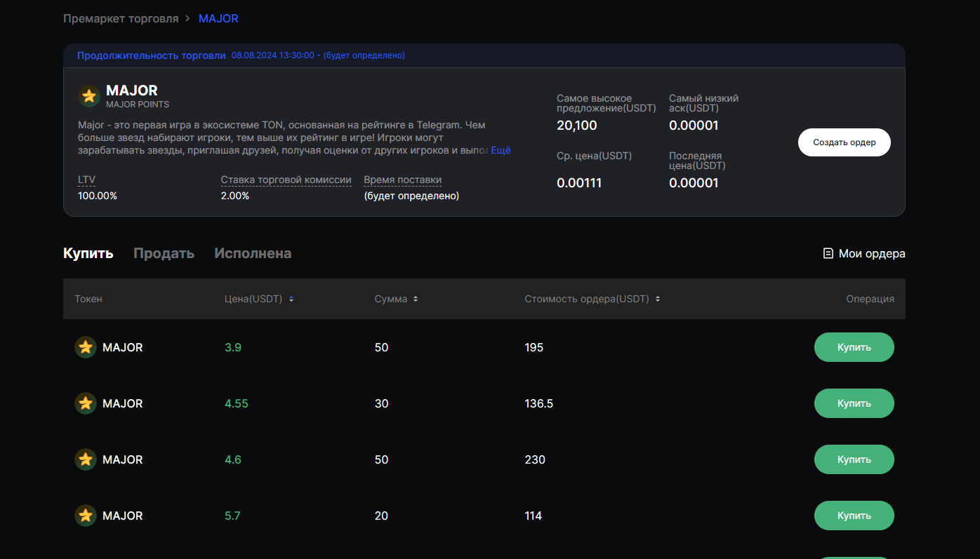Click star icon in the 4.55 price row
The height and width of the screenshot is (559, 980).
(86, 403)
